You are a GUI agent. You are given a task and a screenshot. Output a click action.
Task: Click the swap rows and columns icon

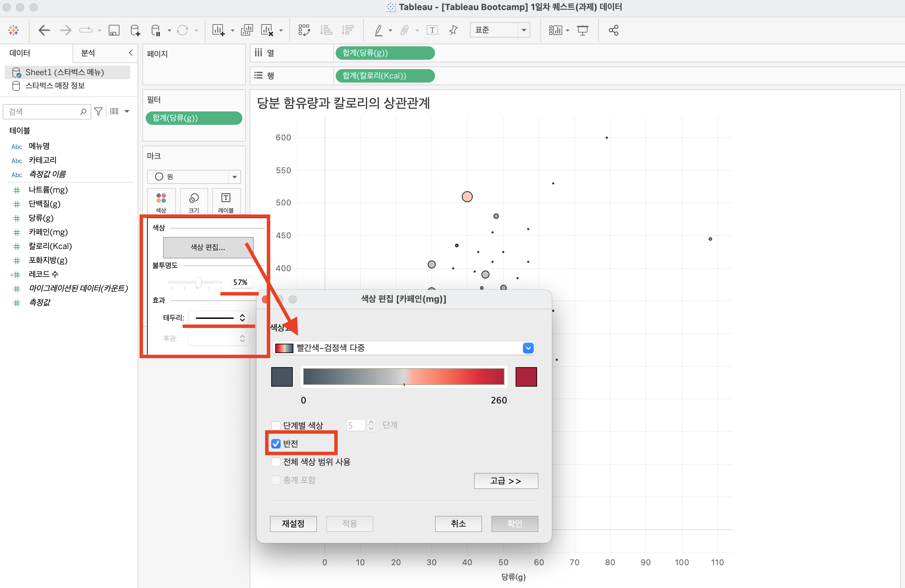tap(304, 30)
